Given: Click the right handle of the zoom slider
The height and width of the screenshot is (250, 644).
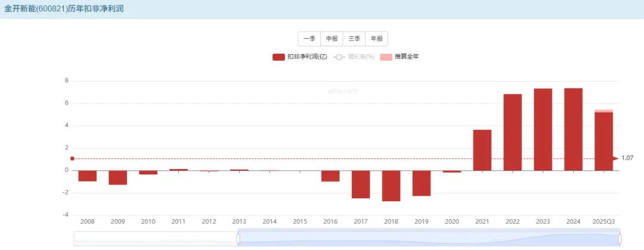Looking at the screenshot, I should [620, 239].
